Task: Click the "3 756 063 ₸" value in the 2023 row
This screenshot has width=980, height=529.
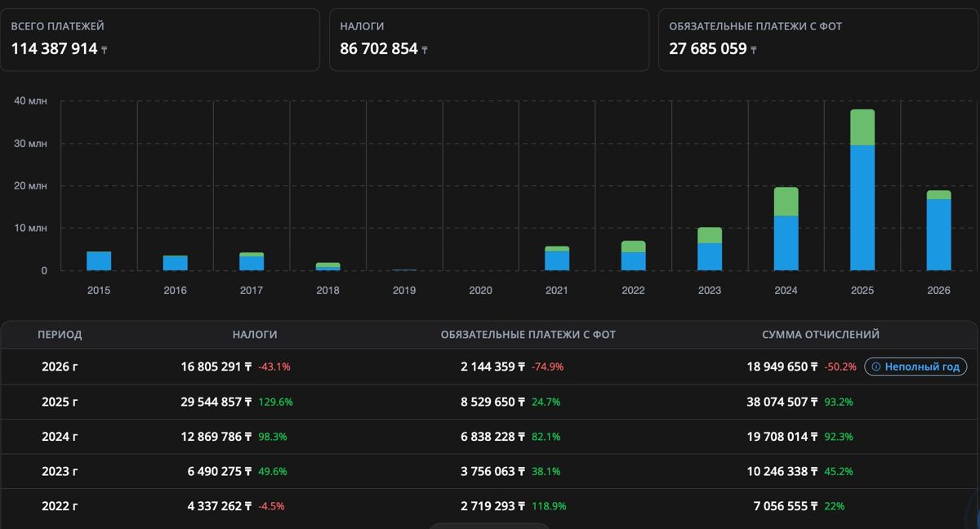Action: tap(493, 471)
